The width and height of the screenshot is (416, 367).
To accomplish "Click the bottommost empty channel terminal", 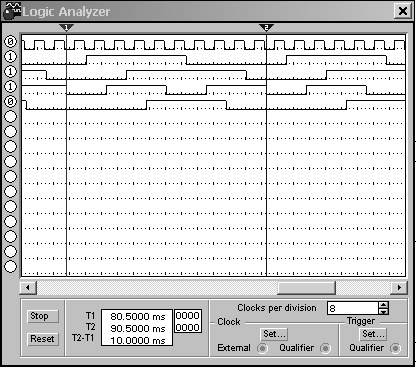I will (x=10, y=266).
